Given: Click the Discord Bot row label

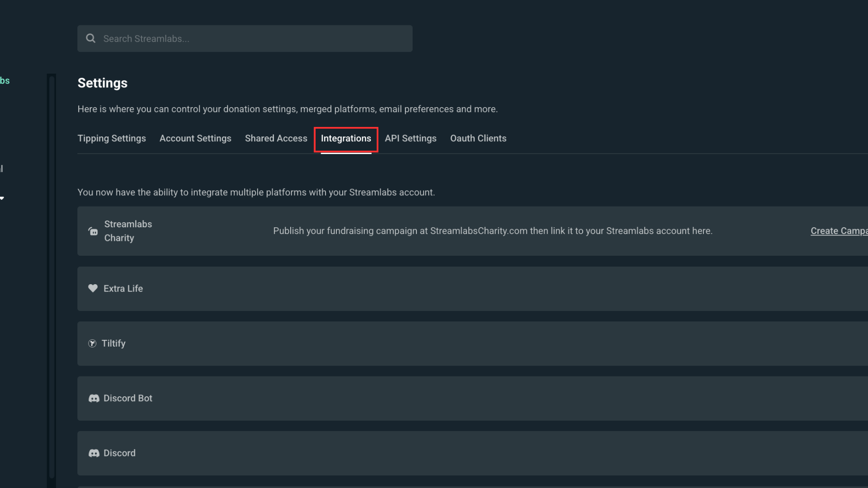Looking at the screenshot, I should tap(128, 398).
